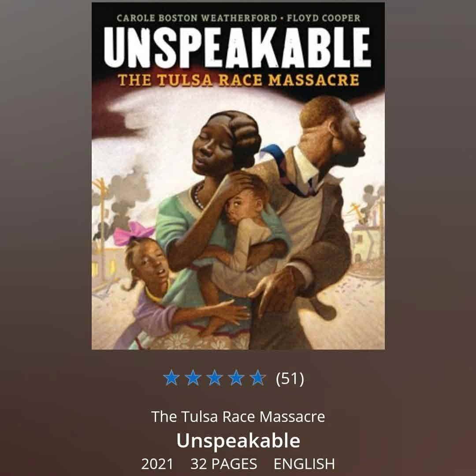Click the fourth blue rating star

coord(236,378)
